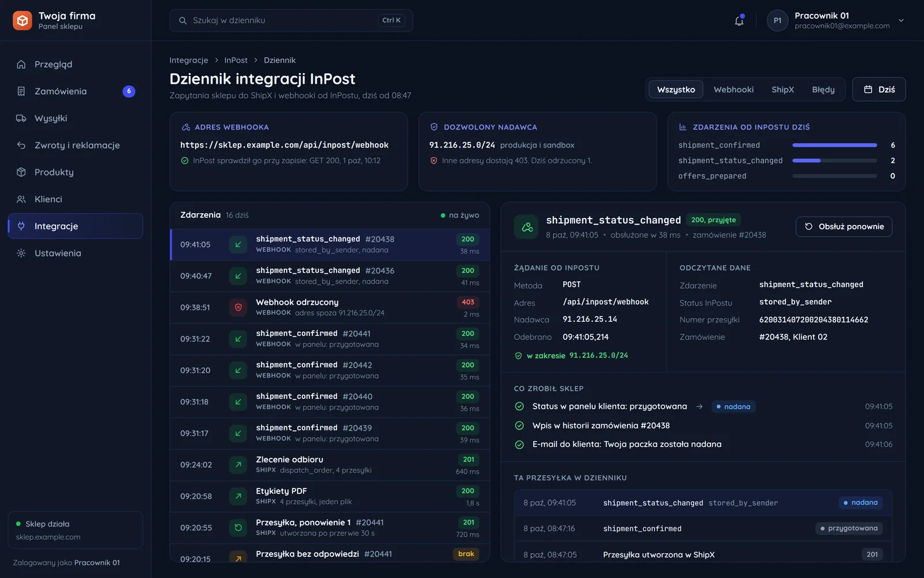This screenshot has width=924, height=578.
Task: Open the 8 paź, 08:47:16 shipment_confirmed history entry
Action: coord(703,528)
